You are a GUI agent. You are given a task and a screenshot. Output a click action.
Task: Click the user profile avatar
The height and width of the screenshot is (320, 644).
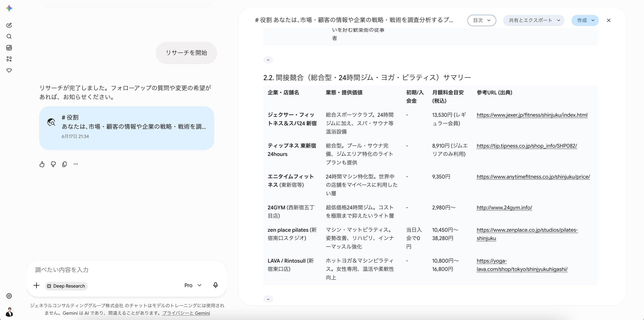[9, 312]
